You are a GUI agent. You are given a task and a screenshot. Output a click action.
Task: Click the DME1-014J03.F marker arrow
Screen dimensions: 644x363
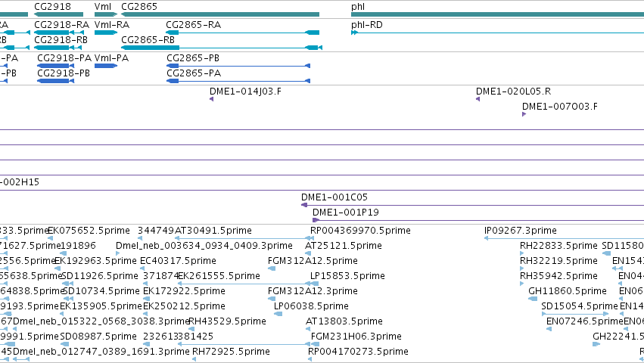pyautogui.click(x=212, y=99)
